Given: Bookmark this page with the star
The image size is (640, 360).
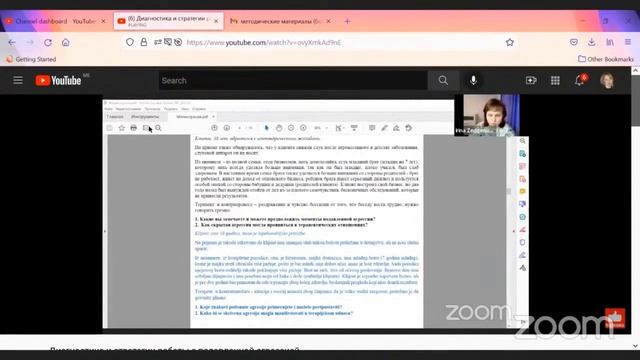Looking at the screenshot, I should pyautogui.click(x=510, y=42).
